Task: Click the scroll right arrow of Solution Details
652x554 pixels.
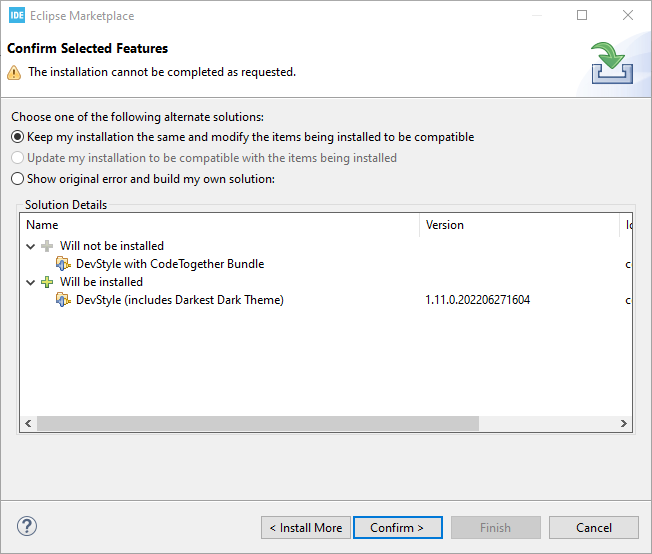Action: [624, 423]
